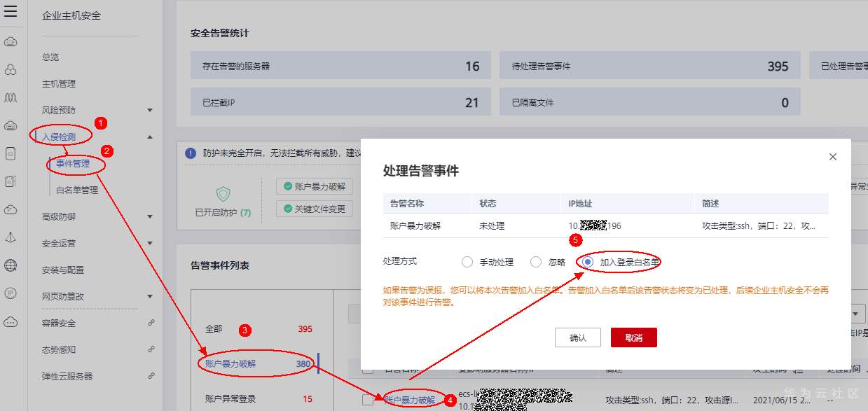The height and width of the screenshot is (411, 868).
Task: Open 总览 in the sidebar
Action: (50, 57)
